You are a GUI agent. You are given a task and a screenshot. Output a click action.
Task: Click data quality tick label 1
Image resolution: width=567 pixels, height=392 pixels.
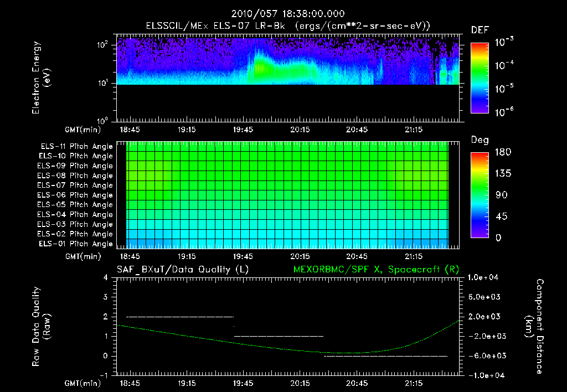(106, 336)
